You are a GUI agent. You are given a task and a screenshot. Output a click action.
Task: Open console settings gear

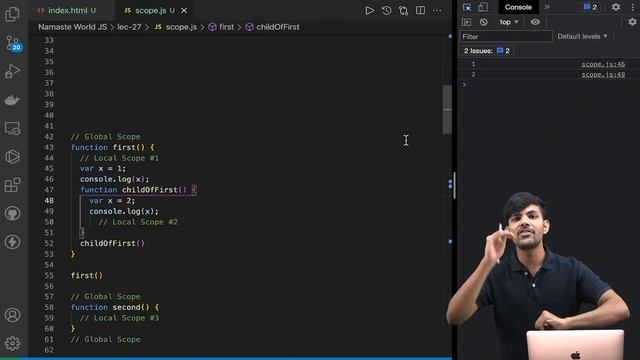[x=632, y=22]
